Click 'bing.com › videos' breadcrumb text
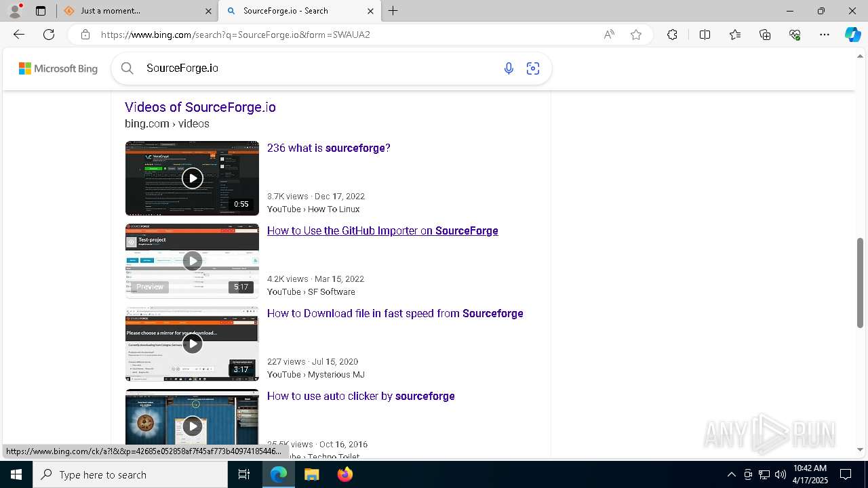 (167, 123)
